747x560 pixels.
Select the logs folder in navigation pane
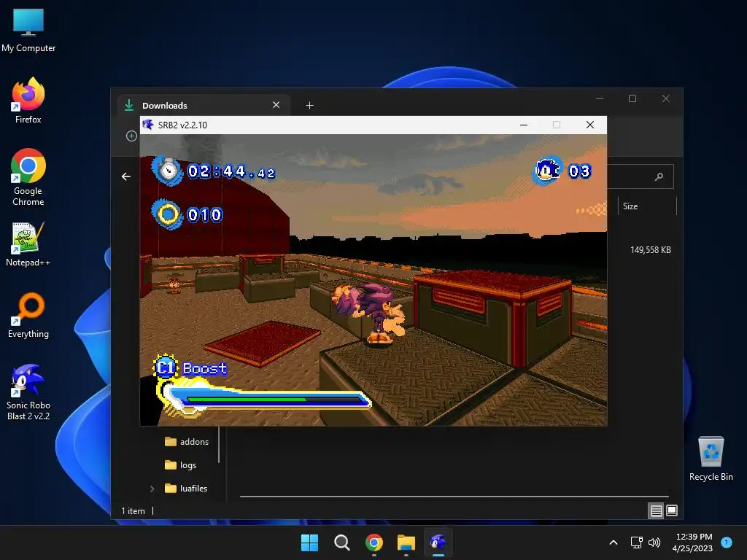(181, 465)
